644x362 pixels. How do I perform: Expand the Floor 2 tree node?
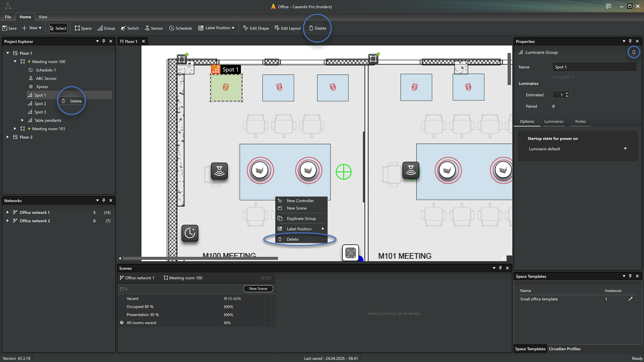[8, 137]
